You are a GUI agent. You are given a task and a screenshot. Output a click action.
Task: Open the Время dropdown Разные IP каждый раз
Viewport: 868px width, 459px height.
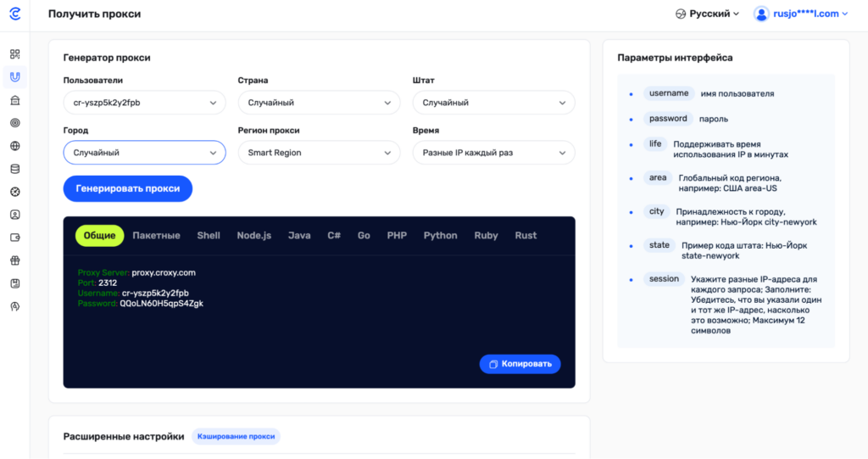tap(494, 153)
